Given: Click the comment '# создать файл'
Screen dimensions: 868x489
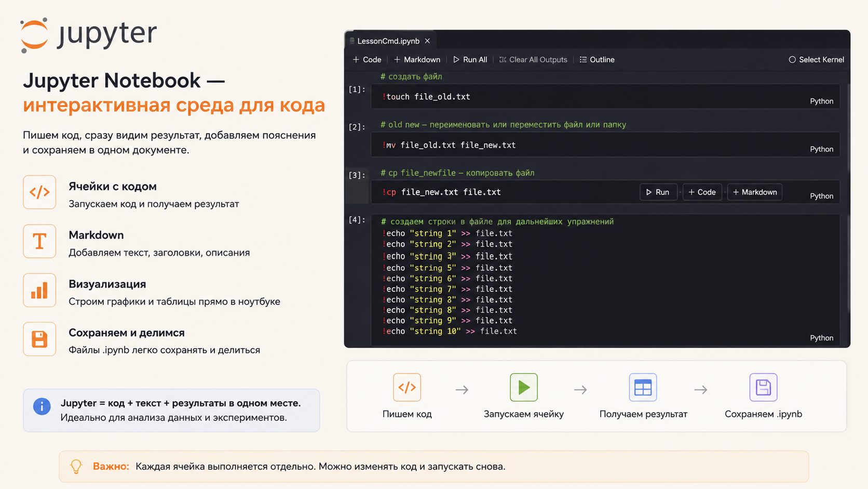Looking at the screenshot, I should pos(411,76).
